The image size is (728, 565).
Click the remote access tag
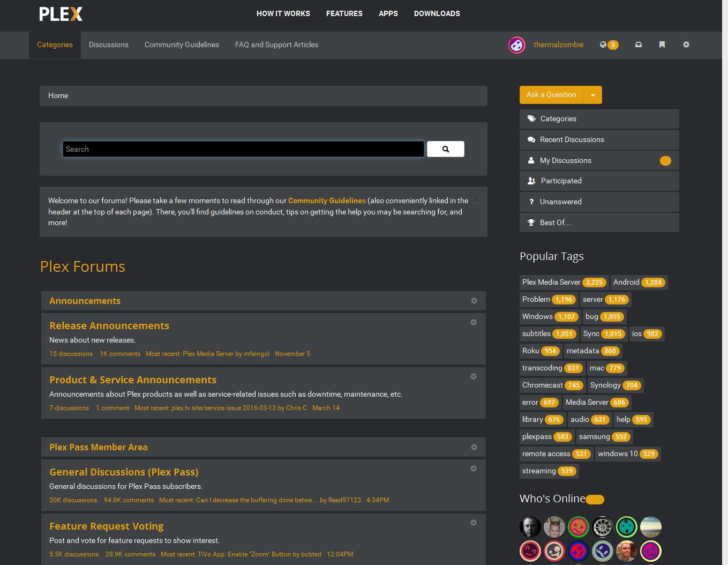coord(556,454)
